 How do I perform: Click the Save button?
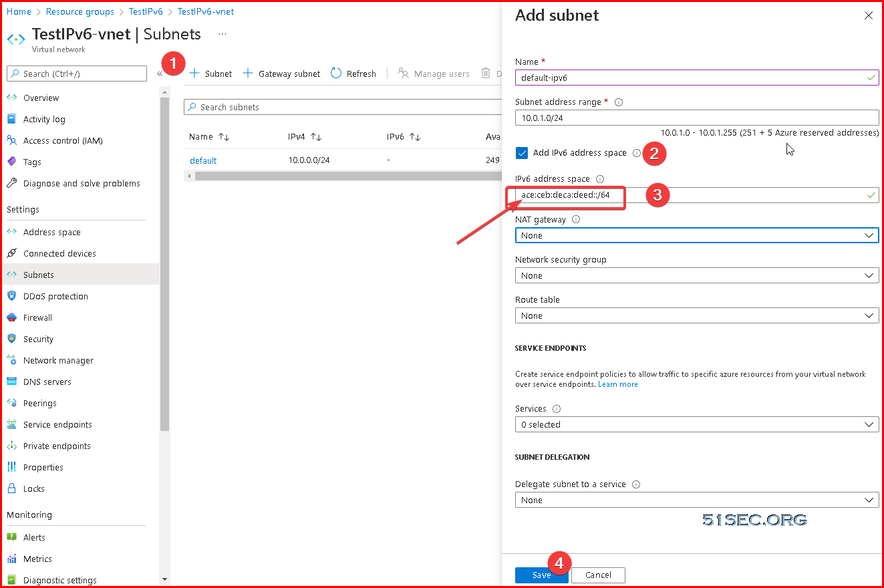point(541,575)
